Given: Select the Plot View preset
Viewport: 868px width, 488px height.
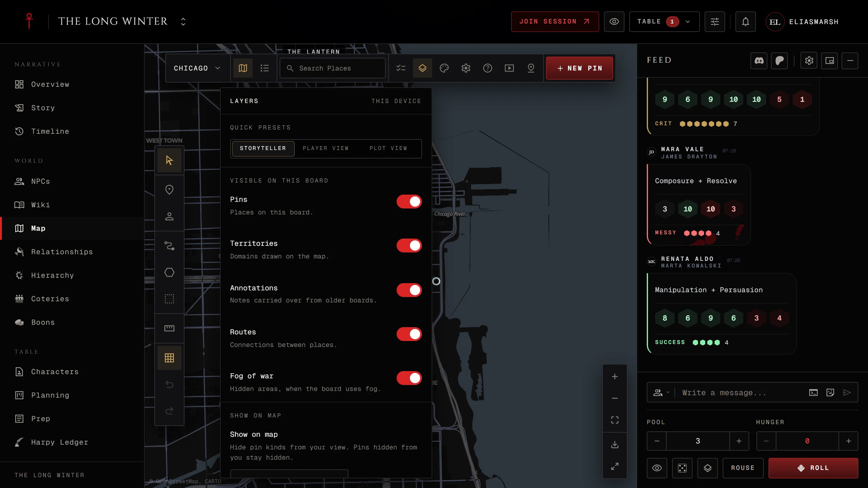Looking at the screenshot, I should tap(388, 148).
